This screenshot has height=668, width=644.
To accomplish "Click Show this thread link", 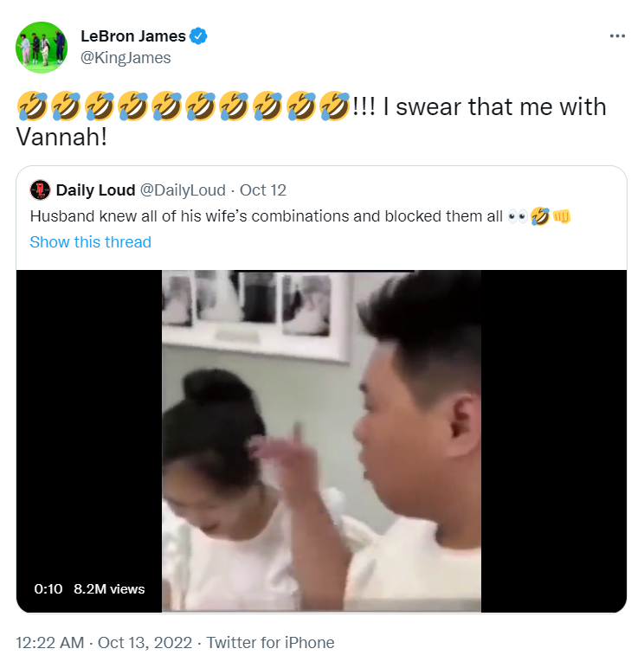I will pyautogui.click(x=90, y=242).
